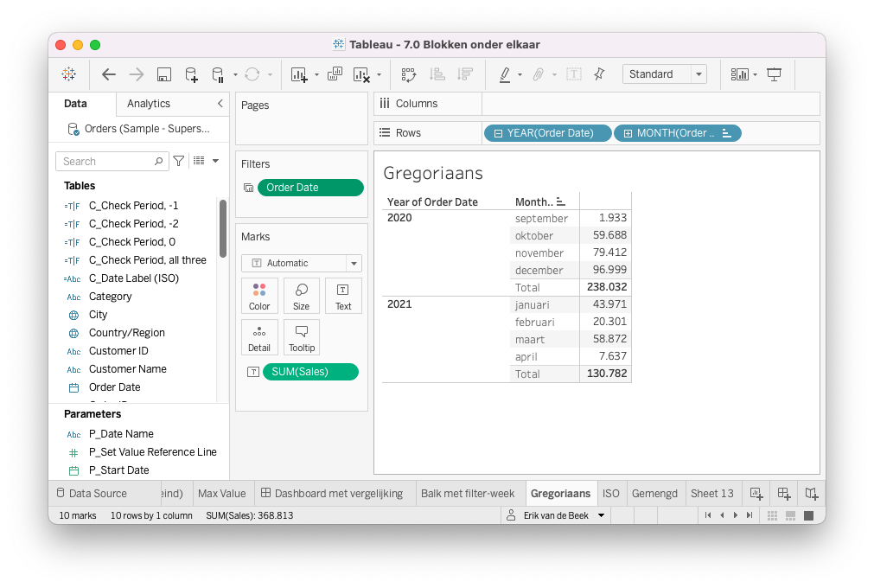Open the ISO sheet tab
This screenshot has height=588, width=874.
pyautogui.click(x=610, y=494)
